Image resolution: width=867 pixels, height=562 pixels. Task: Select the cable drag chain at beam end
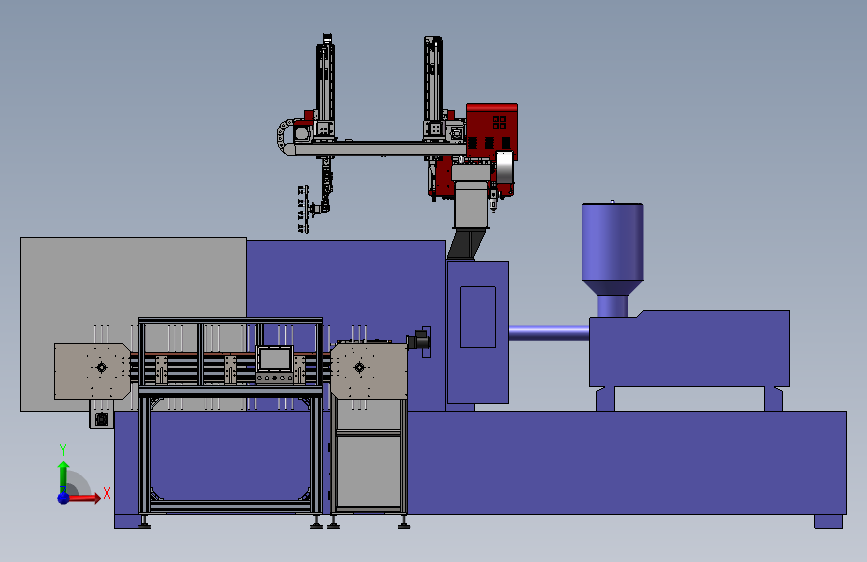click(285, 137)
